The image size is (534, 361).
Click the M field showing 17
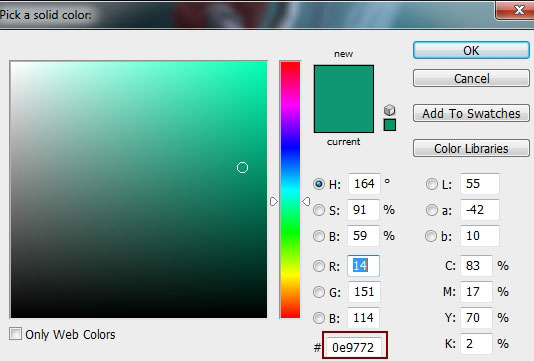[476, 292]
